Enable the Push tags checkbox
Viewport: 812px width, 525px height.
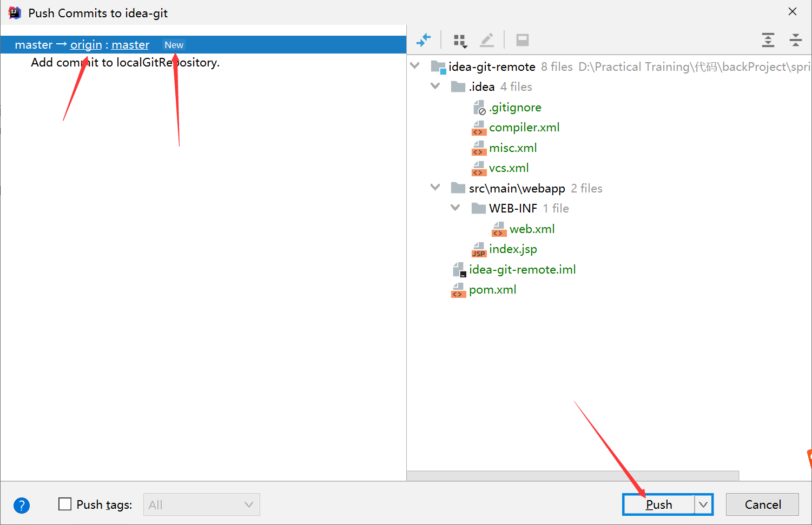click(x=65, y=504)
